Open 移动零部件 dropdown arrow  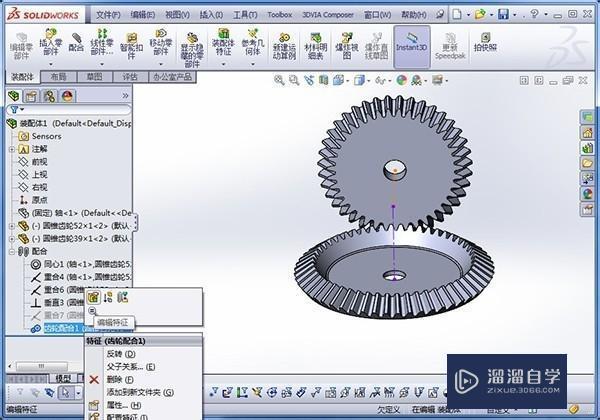(161, 64)
